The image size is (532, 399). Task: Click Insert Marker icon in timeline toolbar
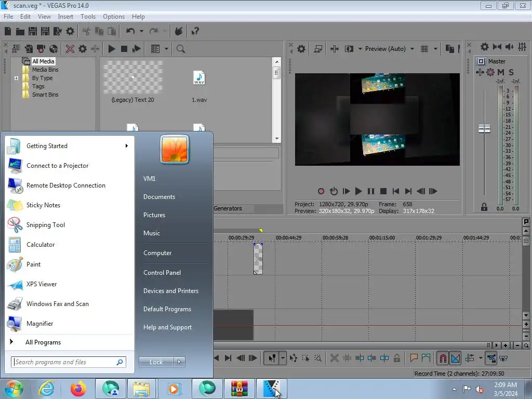pos(414,358)
